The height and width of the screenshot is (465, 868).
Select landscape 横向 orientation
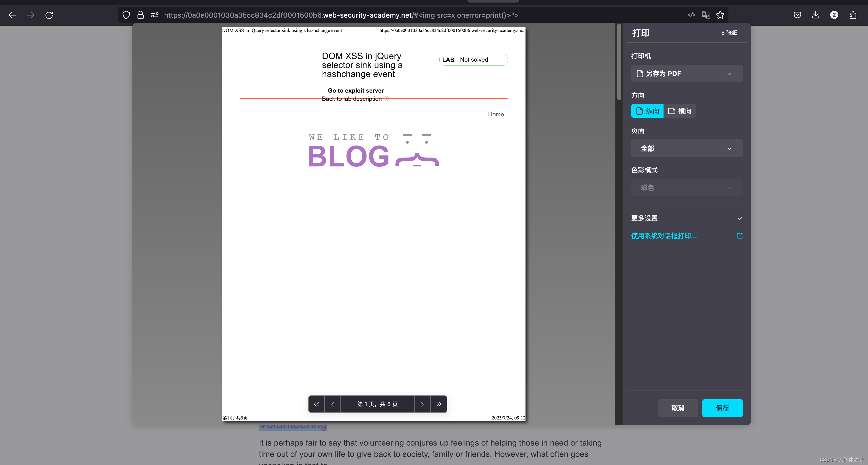click(680, 111)
